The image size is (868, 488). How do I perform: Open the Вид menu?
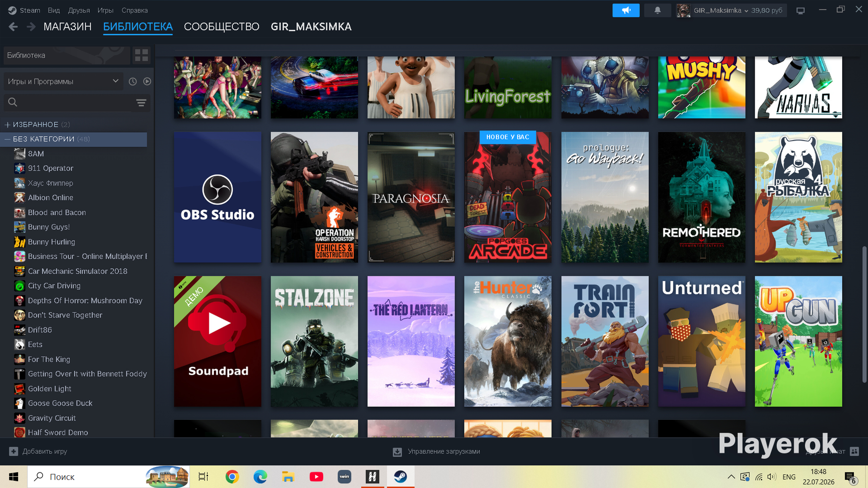(54, 10)
